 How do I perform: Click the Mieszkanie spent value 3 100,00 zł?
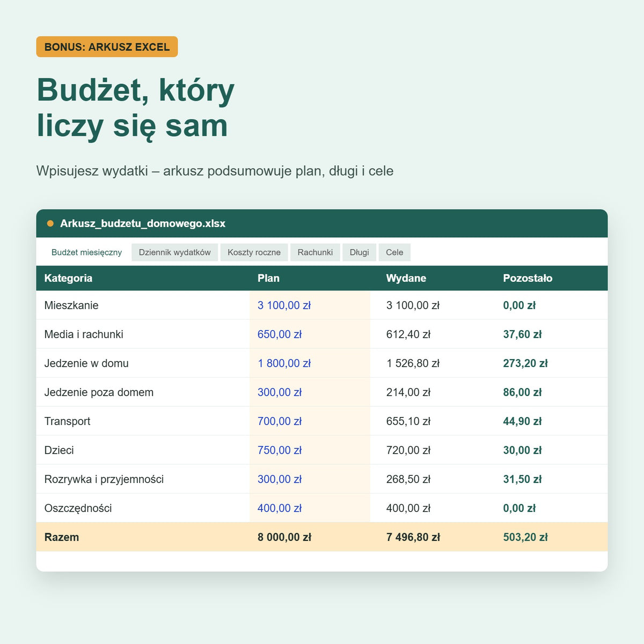point(413,305)
